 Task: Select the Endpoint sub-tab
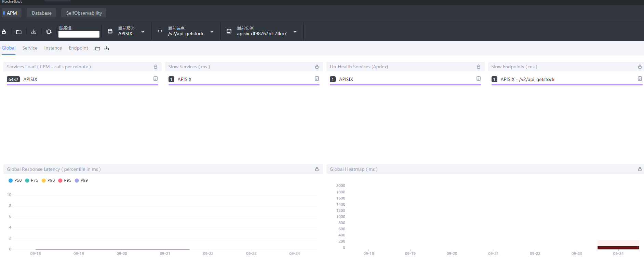coord(78,48)
